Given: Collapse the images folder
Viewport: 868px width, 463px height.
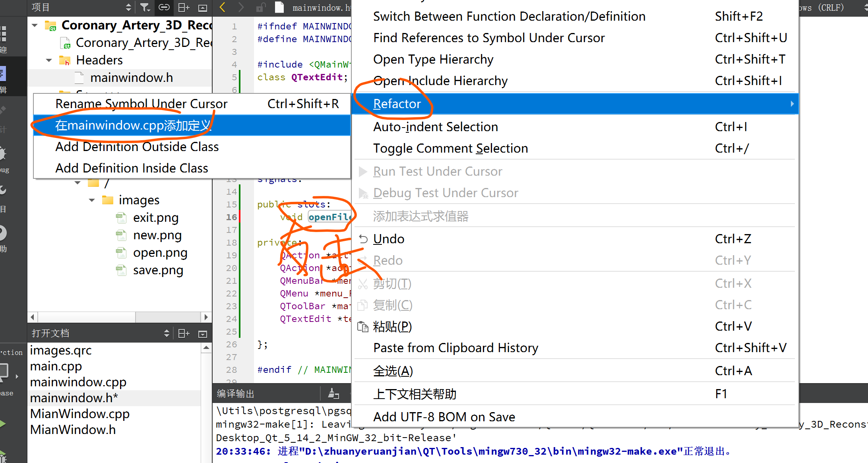Looking at the screenshot, I should (x=92, y=200).
